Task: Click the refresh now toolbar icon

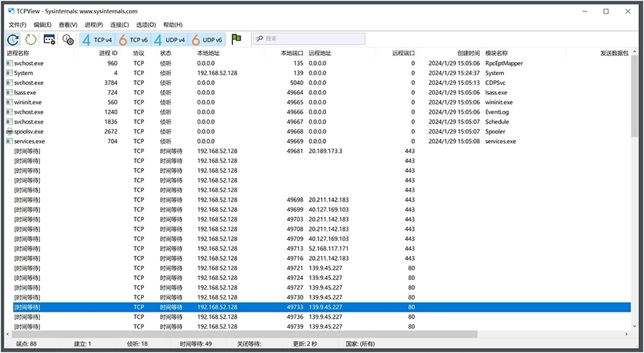Action: [x=14, y=39]
